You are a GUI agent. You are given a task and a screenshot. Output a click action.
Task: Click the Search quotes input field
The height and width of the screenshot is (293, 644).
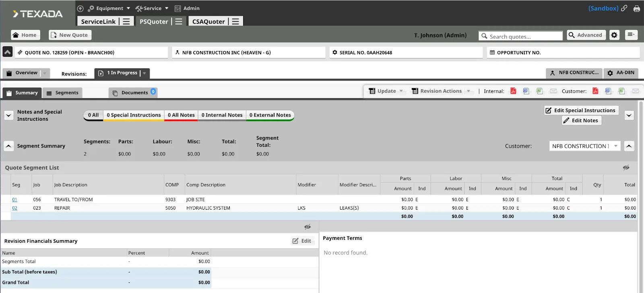click(x=521, y=36)
